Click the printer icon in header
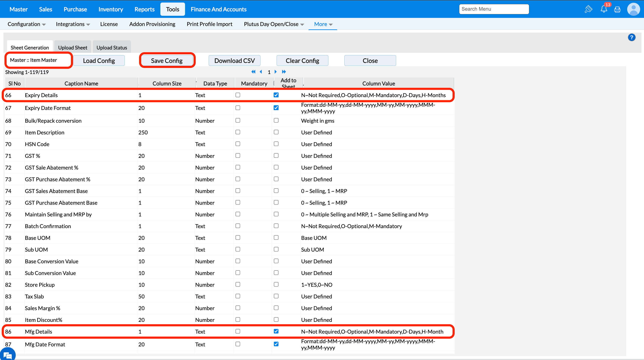This screenshot has height=360, width=644. pyautogui.click(x=617, y=10)
